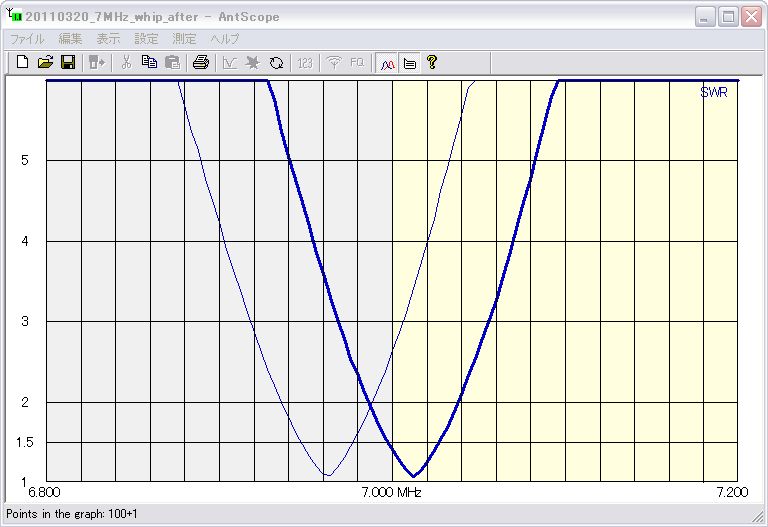This screenshot has height=527, width=768.
Task: Click the 3 SWR axis label
Action: click(x=25, y=321)
